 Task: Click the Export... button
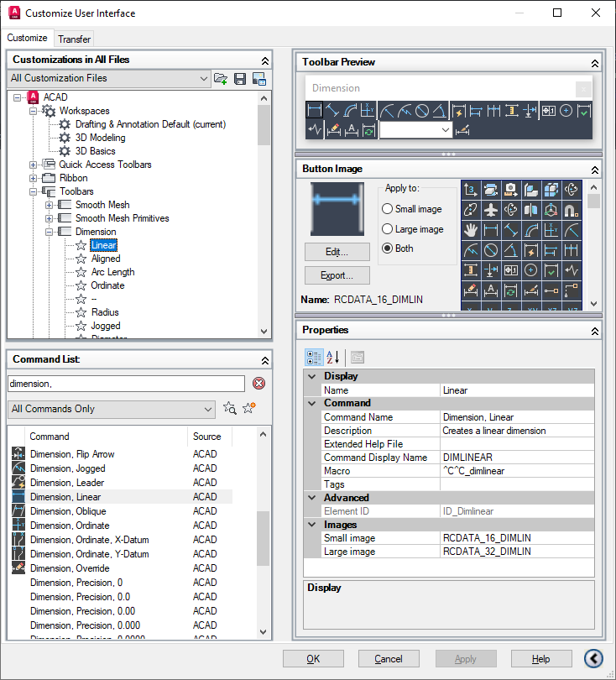[x=337, y=275]
